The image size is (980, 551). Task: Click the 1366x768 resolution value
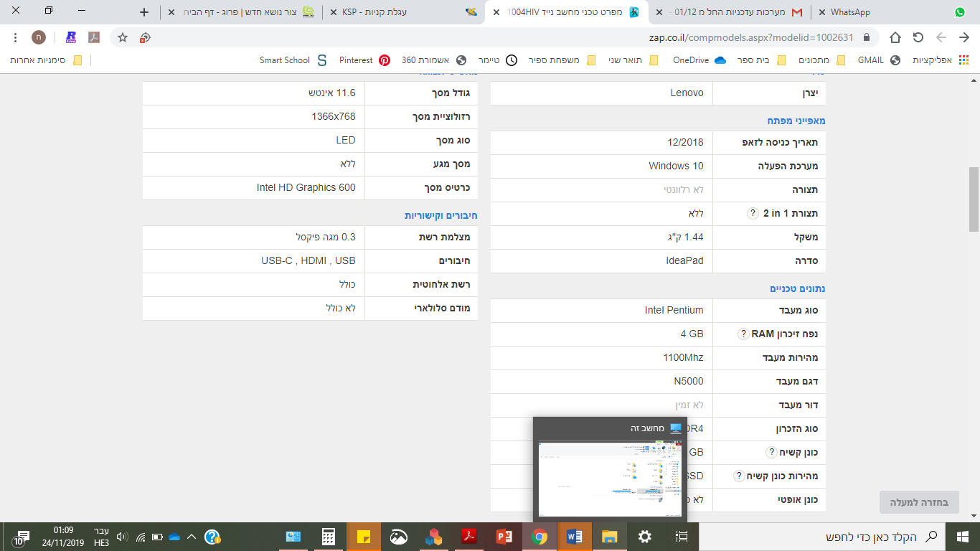[333, 116]
